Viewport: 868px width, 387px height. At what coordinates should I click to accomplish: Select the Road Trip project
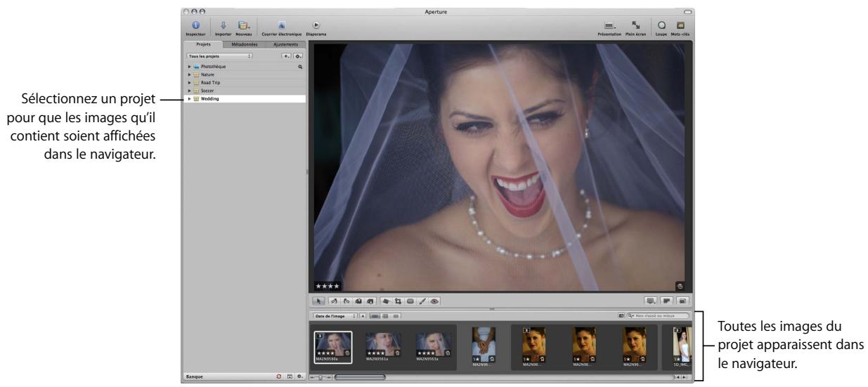(244, 83)
